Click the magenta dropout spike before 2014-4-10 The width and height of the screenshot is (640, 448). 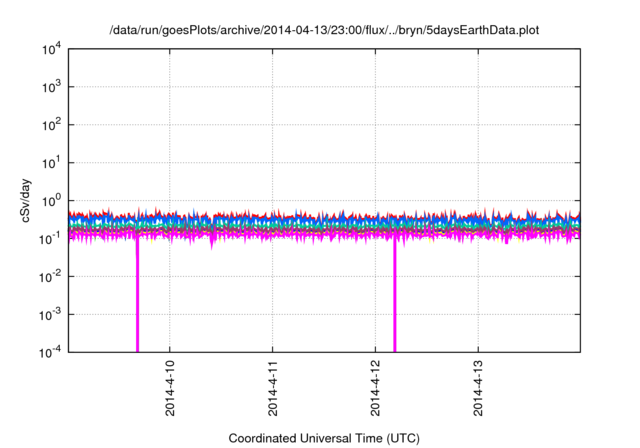click(x=138, y=294)
